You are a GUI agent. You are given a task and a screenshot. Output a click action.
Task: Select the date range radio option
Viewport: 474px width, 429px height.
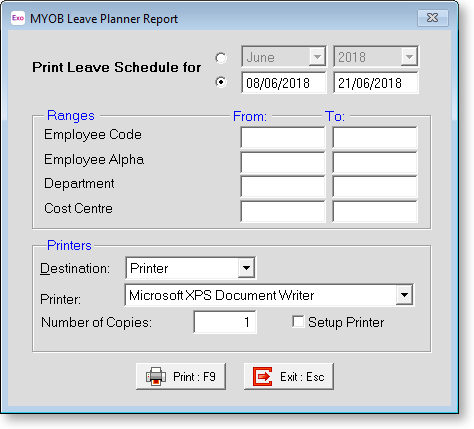pos(221,82)
